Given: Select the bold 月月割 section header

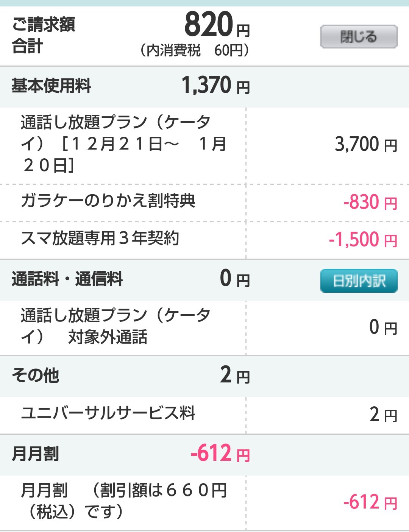Looking at the screenshot, I should pos(36,454).
